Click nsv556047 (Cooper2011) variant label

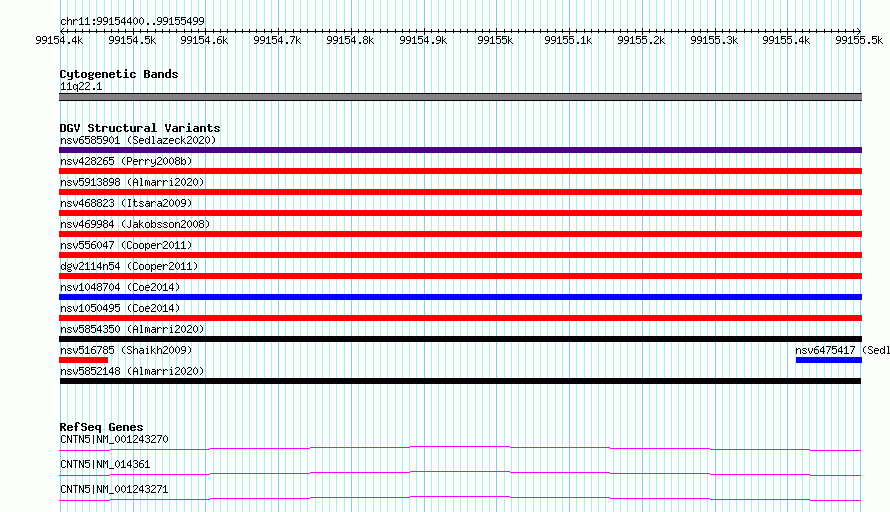tap(126, 245)
